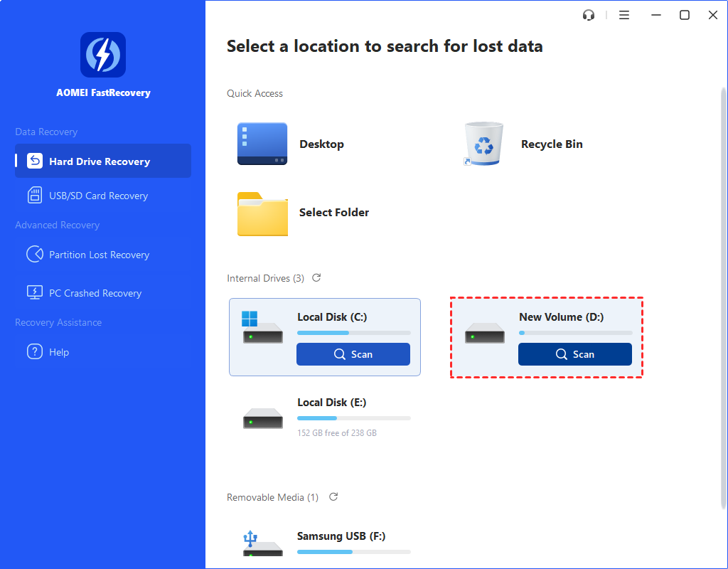Open the hamburger menu icon
Image resolution: width=728 pixels, height=569 pixels.
(624, 16)
